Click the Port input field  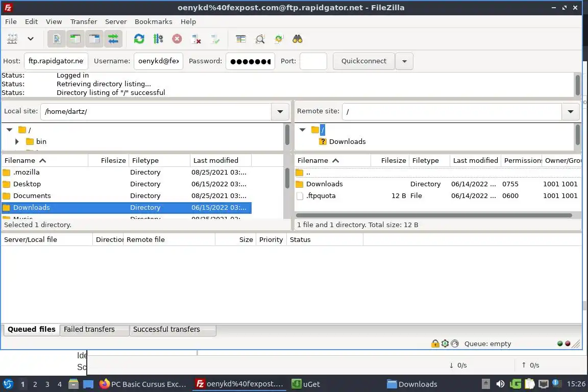point(313,61)
